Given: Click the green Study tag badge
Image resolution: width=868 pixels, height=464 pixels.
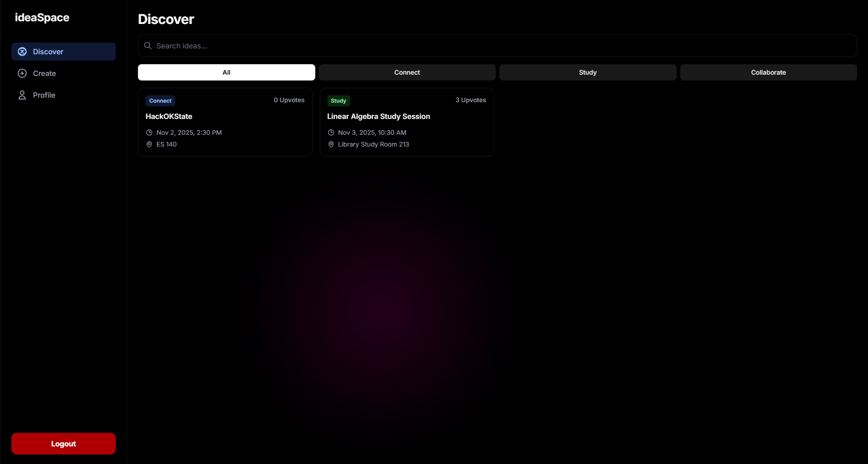Looking at the screenshot, I should [x=338, y=101].
